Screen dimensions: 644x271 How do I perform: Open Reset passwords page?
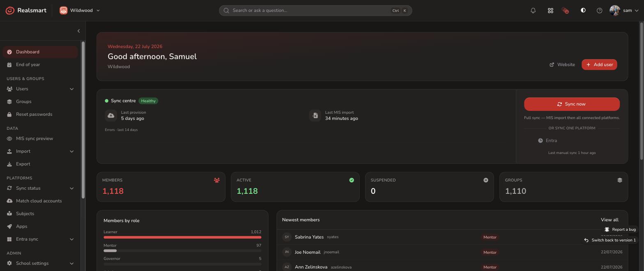40,114
